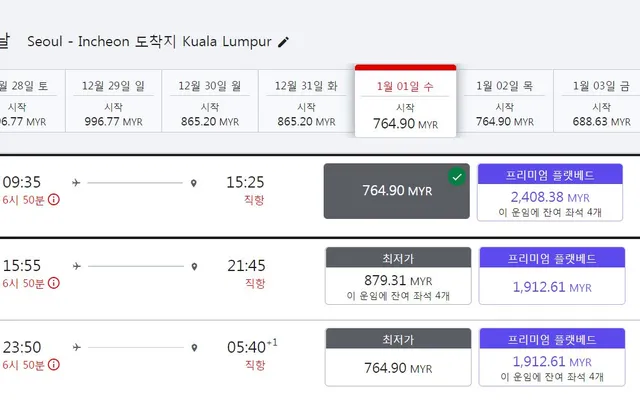
Task: Open info icon for 23:50 flight duration
Action: 53,364
